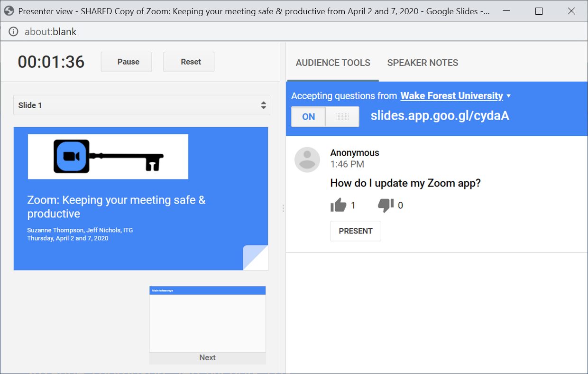Click the thumbs up count 1

(x=353, y=206)
